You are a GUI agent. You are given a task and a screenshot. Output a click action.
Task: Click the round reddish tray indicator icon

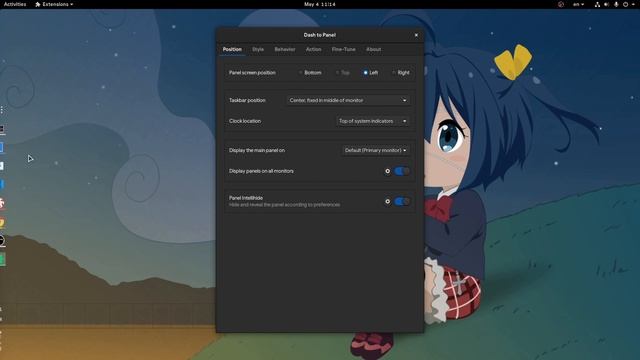coord(561,4)
